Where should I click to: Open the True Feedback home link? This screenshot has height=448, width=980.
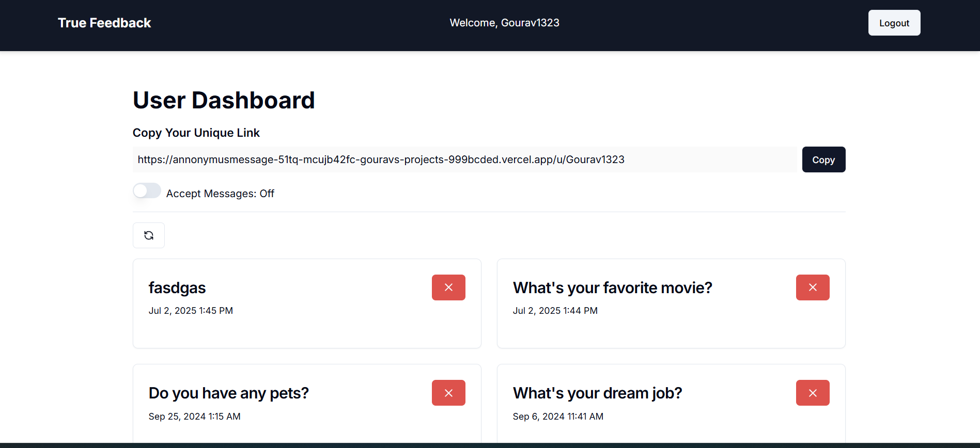tap(104, 23)
